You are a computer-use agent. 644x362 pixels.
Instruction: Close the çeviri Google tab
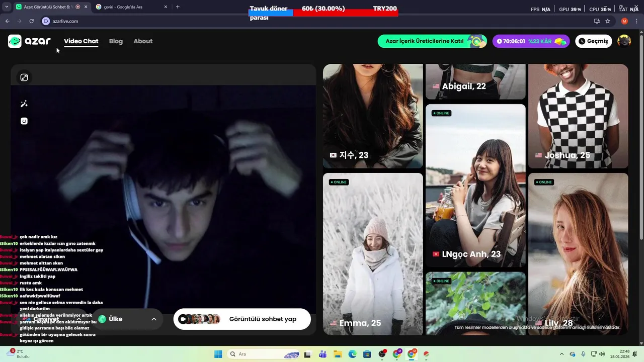coord(166,7)
